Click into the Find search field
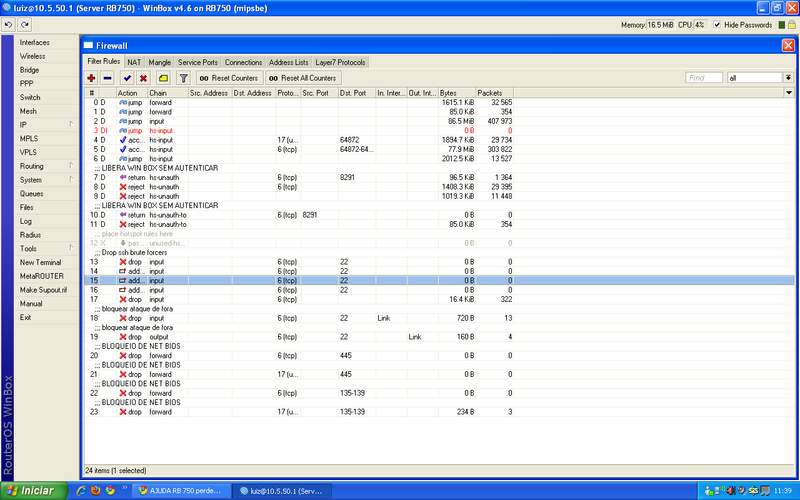The height and width of the screenshot is (500, 800). 704,77
